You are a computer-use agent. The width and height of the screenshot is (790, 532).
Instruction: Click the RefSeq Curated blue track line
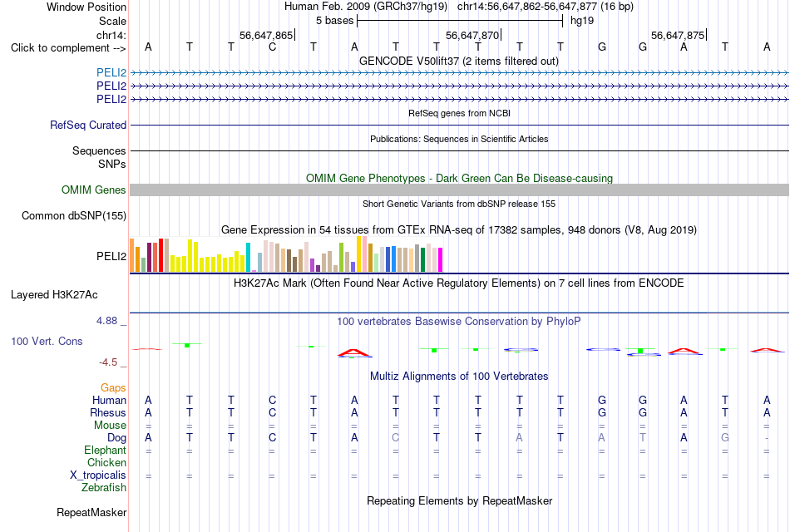[459, 125]
